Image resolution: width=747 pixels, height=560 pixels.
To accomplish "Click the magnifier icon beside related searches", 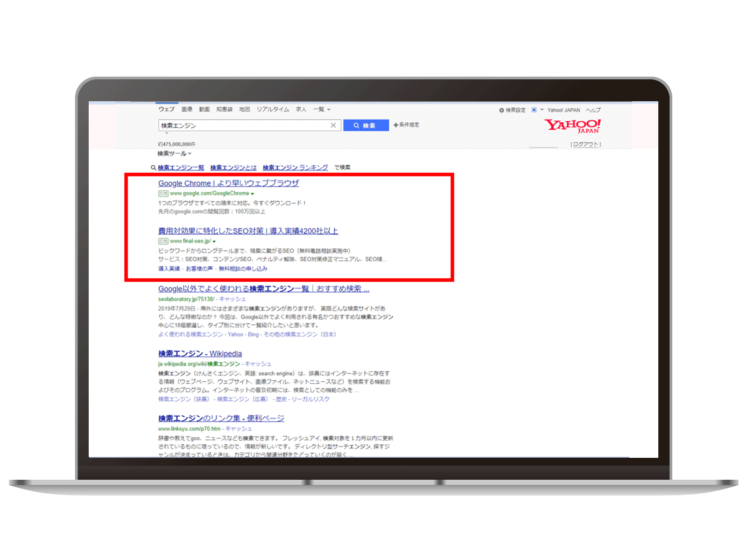I will pos(153,168).
